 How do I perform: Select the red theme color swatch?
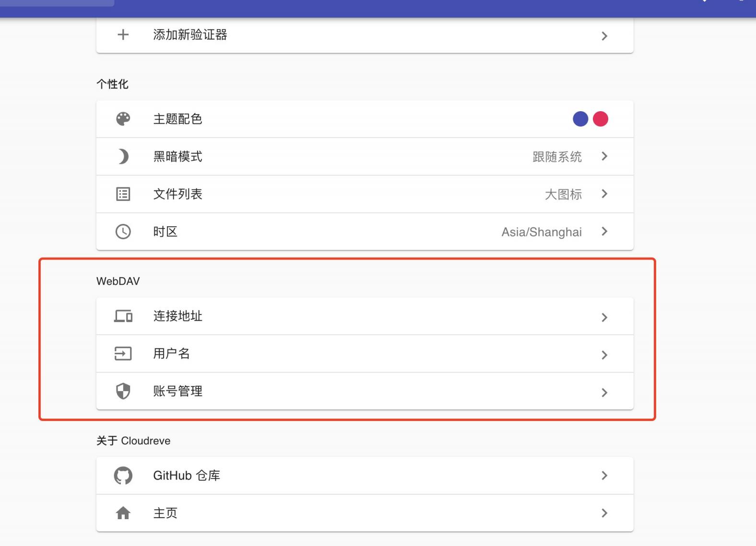click(601, 119)
